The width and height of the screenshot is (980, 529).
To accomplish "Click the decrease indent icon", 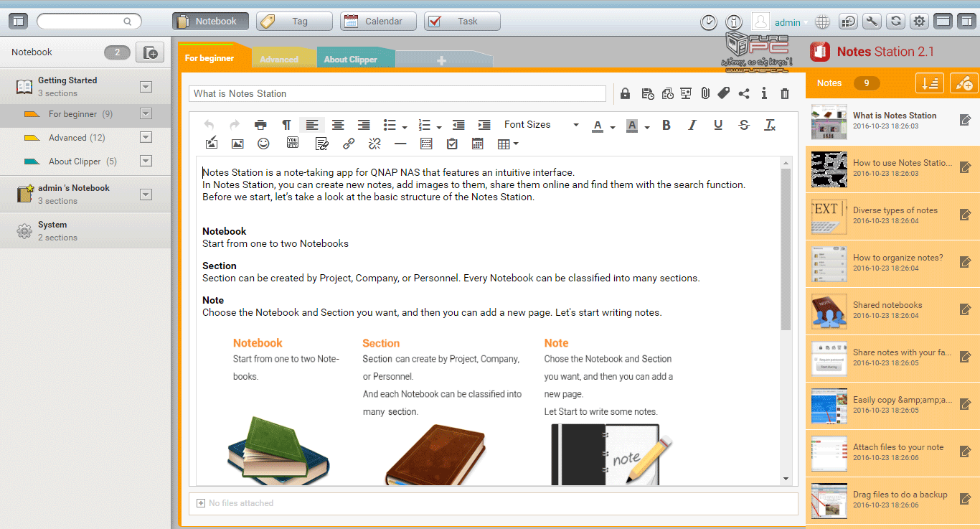I will tap(458, 125).
